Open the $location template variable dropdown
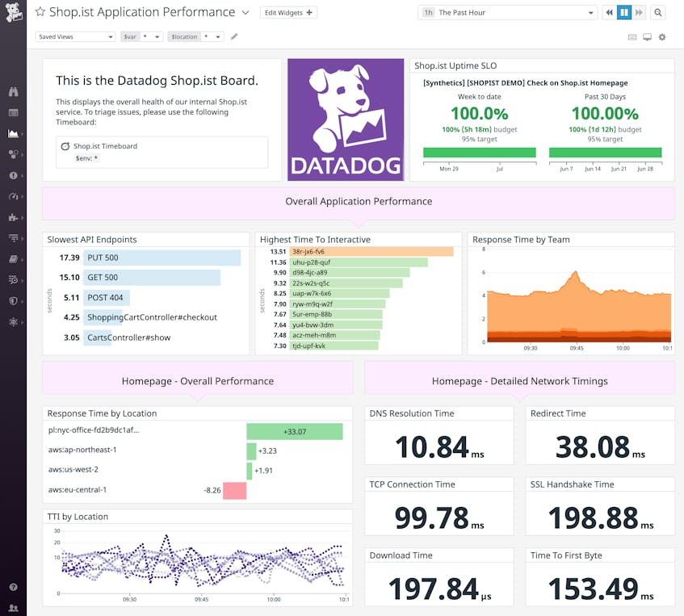Viewport: 684px width, 616px height. coord(196,36)
